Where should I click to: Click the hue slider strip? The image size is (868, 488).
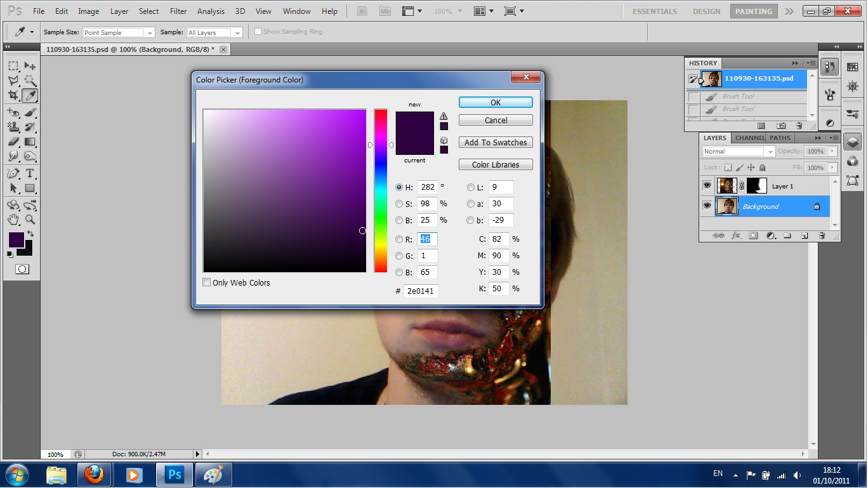(381, 190)
